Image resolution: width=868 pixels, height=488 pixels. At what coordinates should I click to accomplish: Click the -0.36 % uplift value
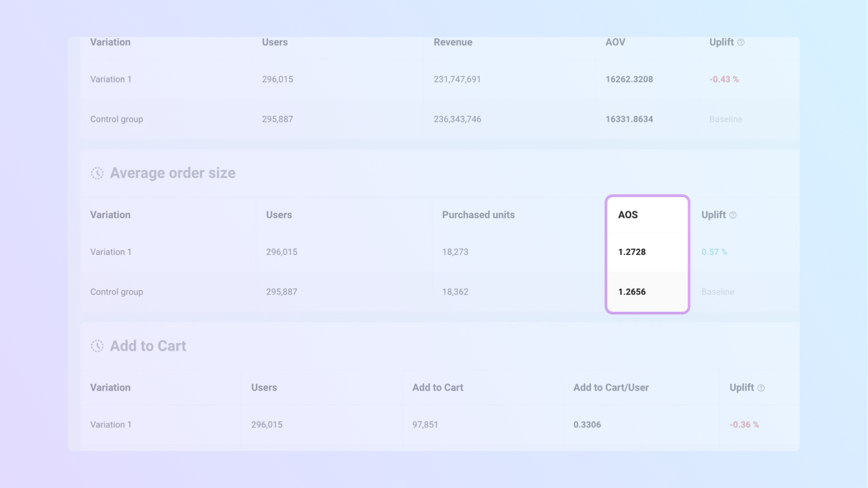point(744,425)
